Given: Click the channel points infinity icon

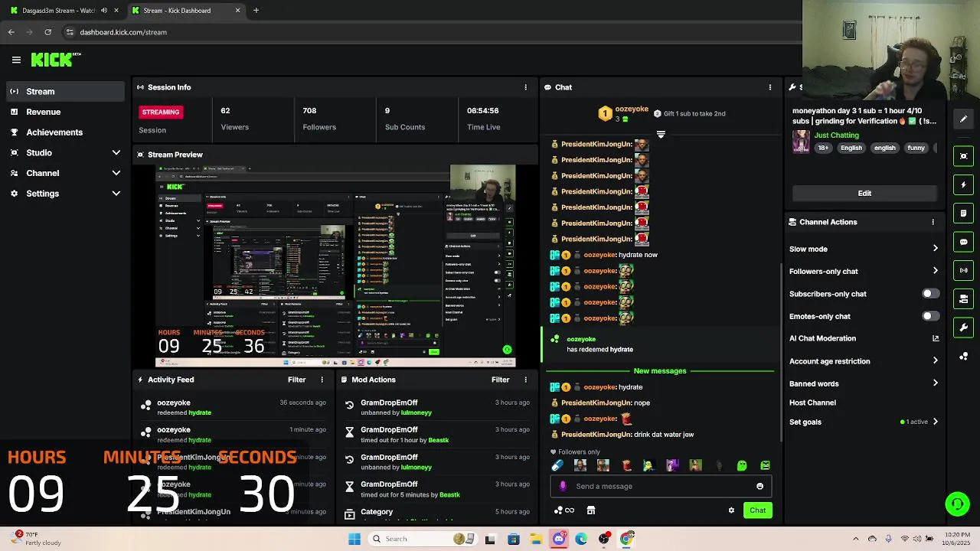Looking at the screenshot, I should (x=563, y=510).
